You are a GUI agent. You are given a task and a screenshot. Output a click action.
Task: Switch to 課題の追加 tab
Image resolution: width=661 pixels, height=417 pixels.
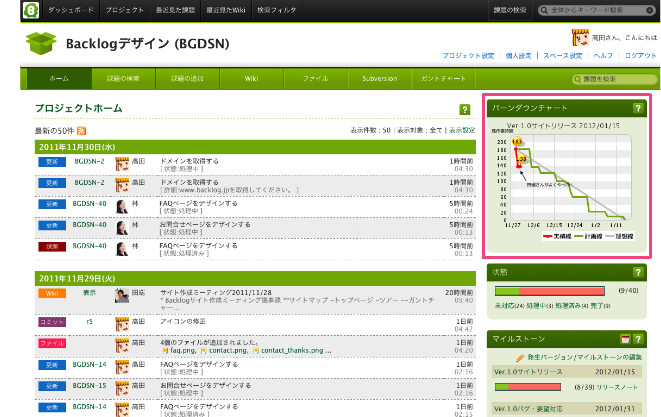click(x=188, y=79)
